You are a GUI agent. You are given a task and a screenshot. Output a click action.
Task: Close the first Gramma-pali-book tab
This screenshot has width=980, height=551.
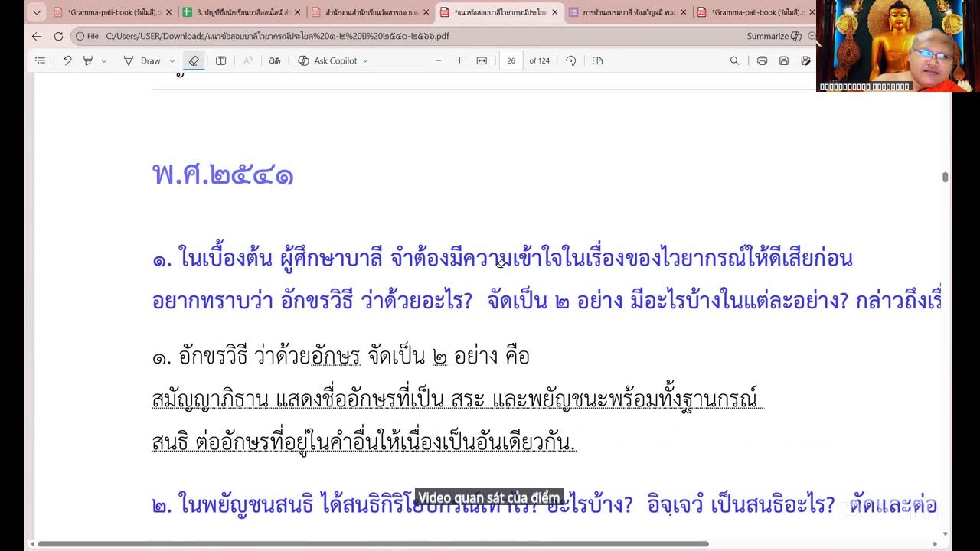tap(168, 12)
